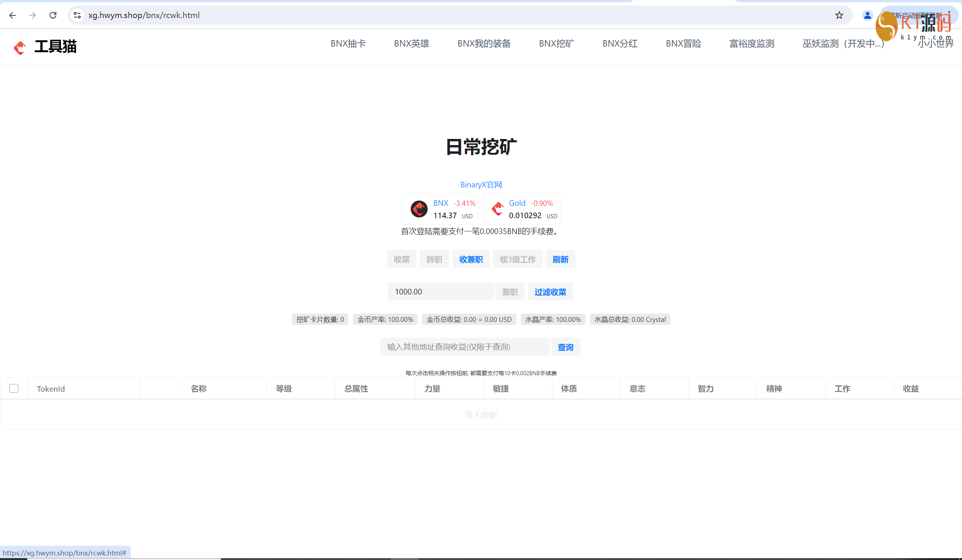This screenshot has height=560, width=962.
Task: Open the BinaryX官网 link
Action: click(x=481, y=185)
